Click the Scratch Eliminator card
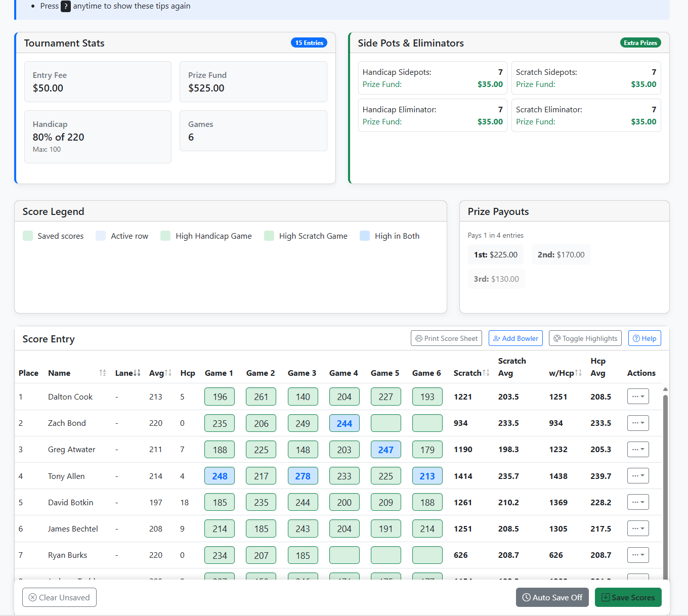688x616 pixels. (x=586, y=115)
